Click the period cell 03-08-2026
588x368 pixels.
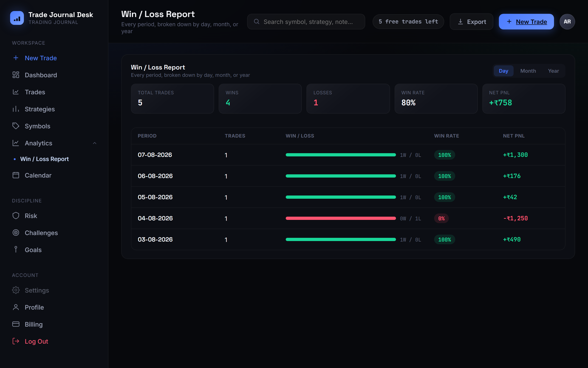click(155, 239)
